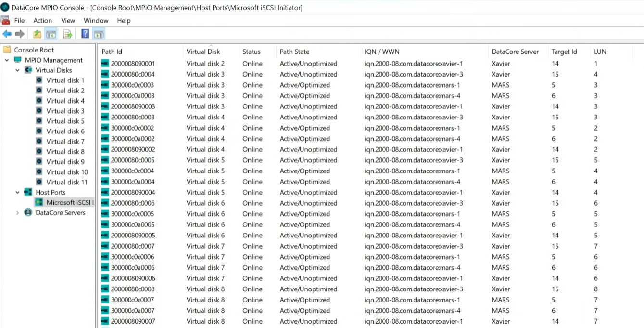Viewport: 644px width, 328px height.
Task: Toggle the Show/Hide Action Pane button
Action: tap(99, 34)
